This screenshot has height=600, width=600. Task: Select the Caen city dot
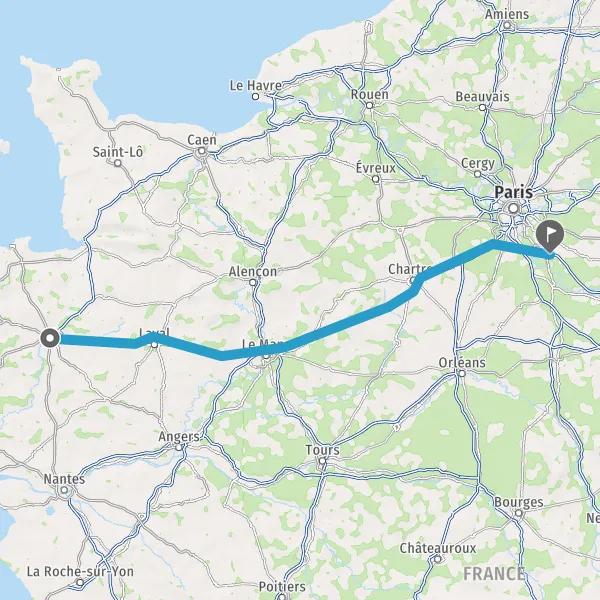[202, 152]
